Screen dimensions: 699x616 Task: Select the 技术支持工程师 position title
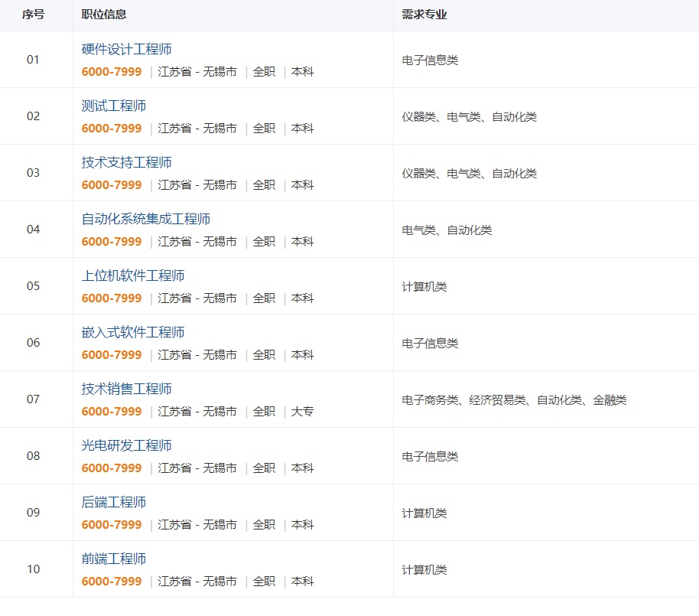pyautogui.click(x=126, y=163)
